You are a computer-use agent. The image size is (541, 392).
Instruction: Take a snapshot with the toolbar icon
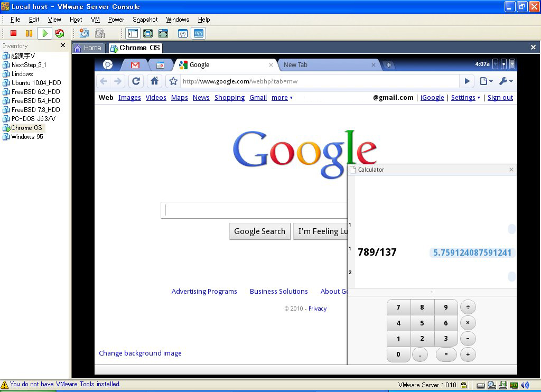tap(84, 33)
